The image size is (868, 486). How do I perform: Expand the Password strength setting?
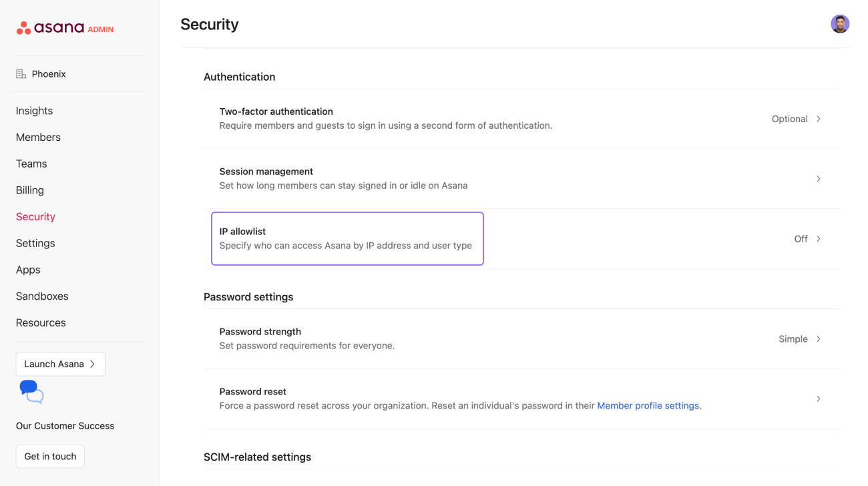[x=521, y=338]
